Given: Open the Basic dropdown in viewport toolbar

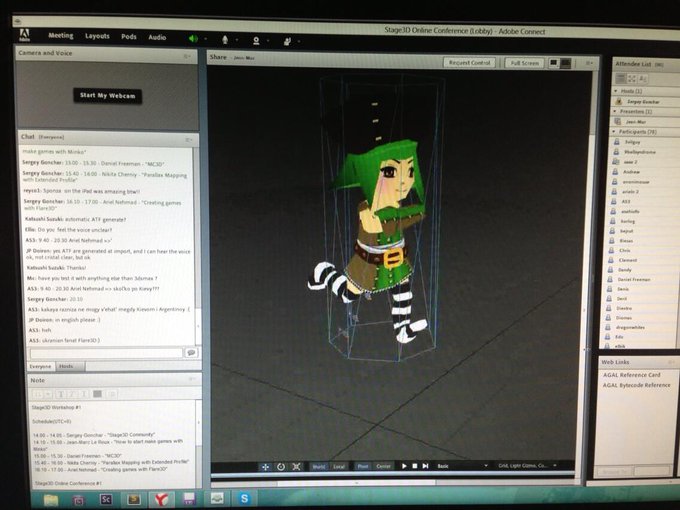Looking at the screenshot, I should [463, 466].
